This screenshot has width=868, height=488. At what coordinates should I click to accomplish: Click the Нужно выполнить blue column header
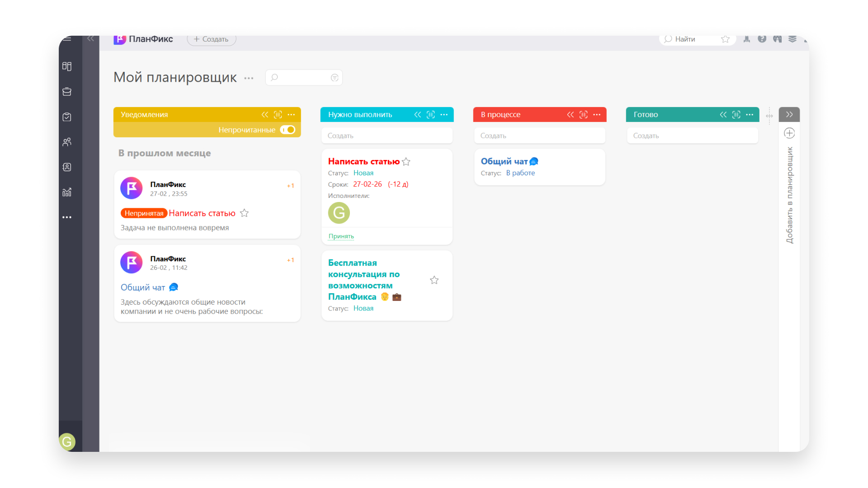[360, 115]
